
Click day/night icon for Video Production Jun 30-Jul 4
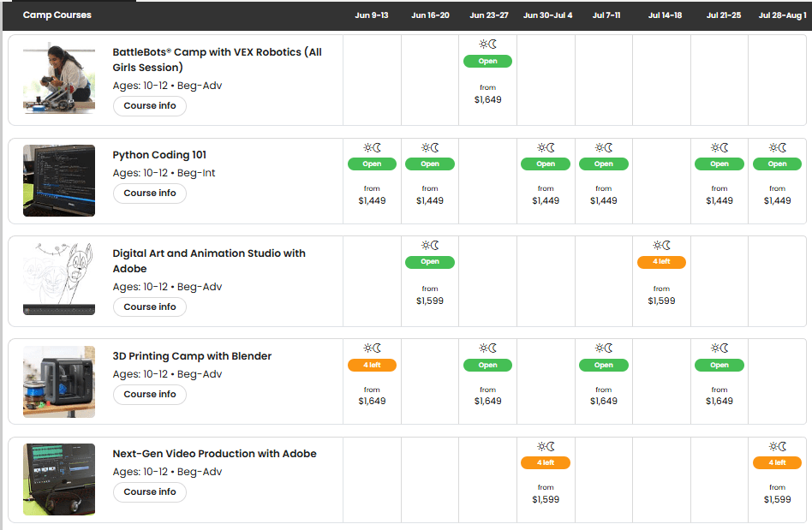(546, 446)
